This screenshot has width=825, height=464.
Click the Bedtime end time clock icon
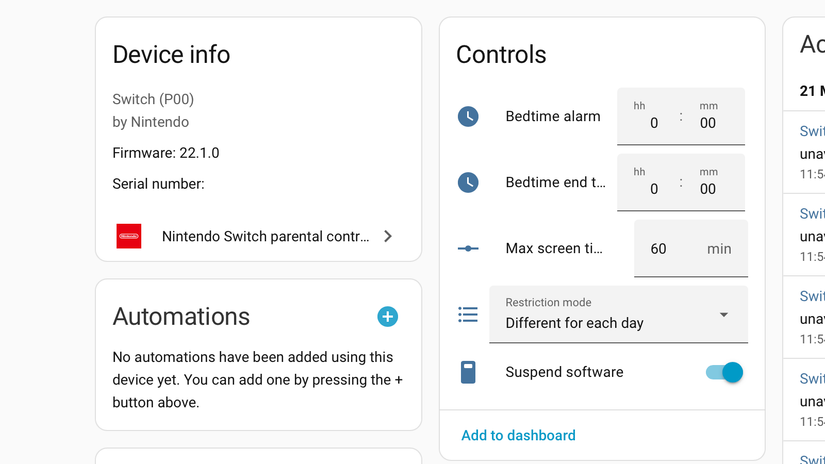click(x=468, y=183)
